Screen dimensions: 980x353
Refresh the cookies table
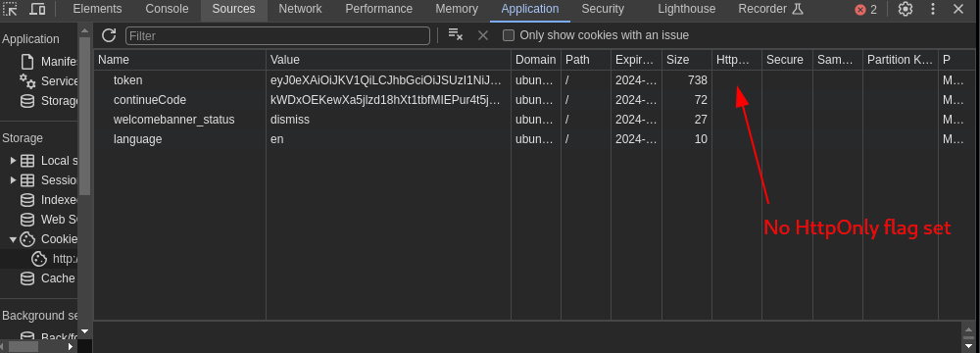109,35
